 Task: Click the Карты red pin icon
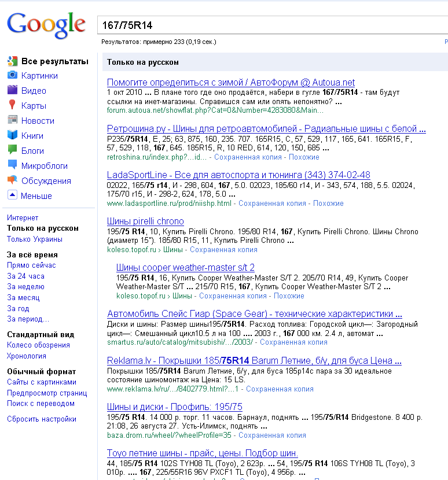pyautogui.click(x=12, y=105)
